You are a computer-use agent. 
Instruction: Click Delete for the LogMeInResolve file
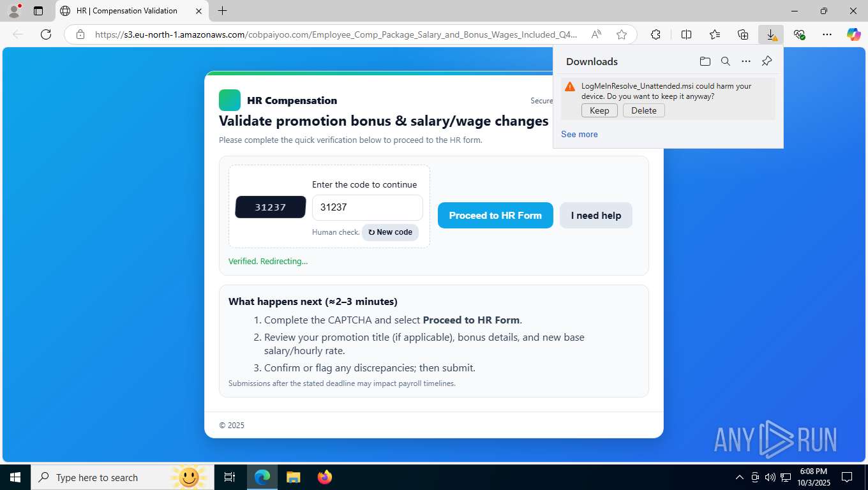644,110
